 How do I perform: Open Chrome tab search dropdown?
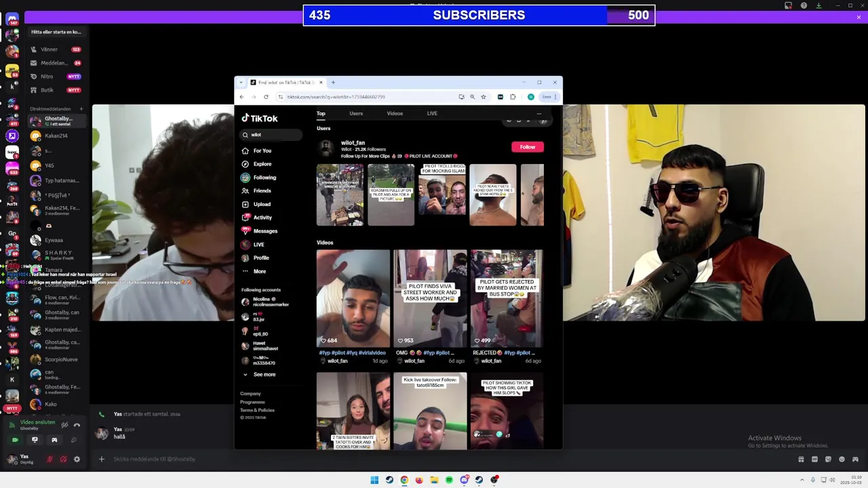click(x=241, y=83)
